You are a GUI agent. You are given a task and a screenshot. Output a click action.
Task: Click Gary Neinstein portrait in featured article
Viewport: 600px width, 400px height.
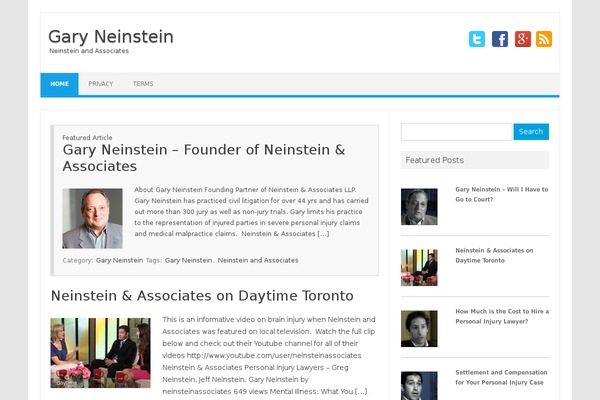[x=93, y=219]
